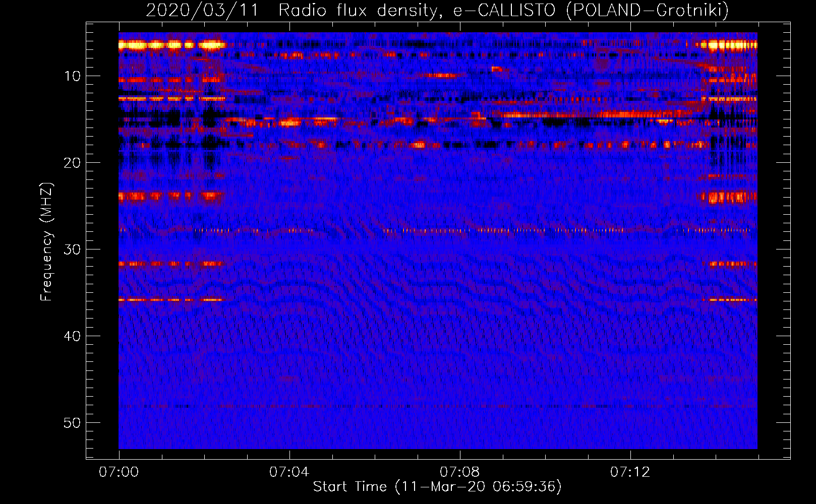Click the 30 MHz frequency tick label
The image size is (816, 504).
pyautogui.click(x=73, y=249)
